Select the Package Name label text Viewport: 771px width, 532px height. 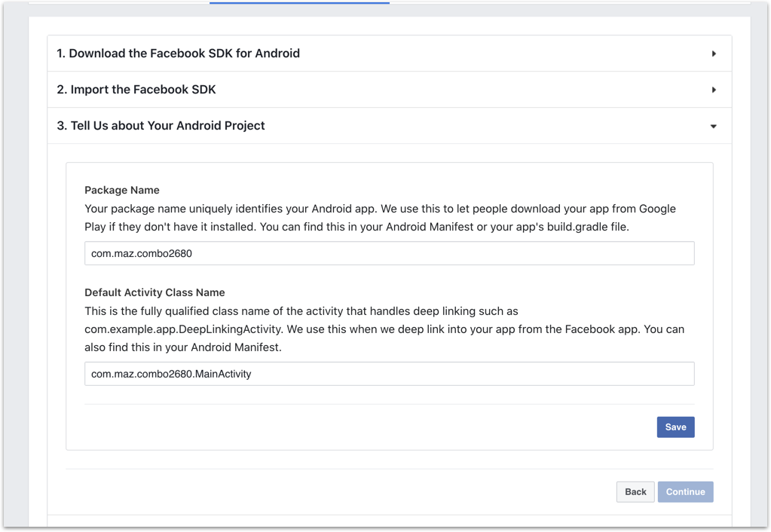[122, 191]
